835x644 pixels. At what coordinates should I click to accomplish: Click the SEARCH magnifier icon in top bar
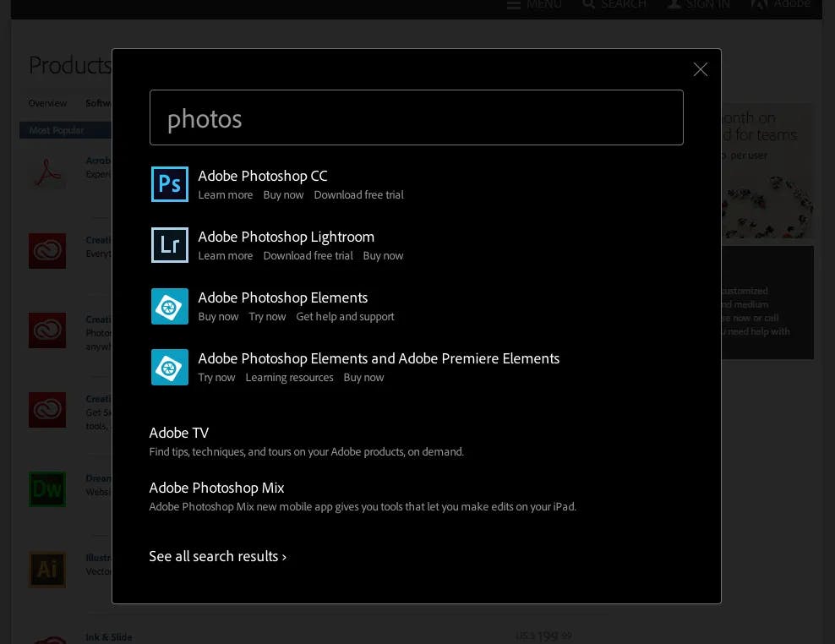point(588,4)
